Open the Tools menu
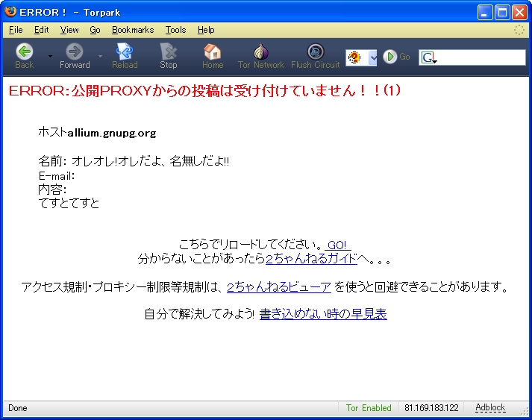 click(x=176, y=30)
